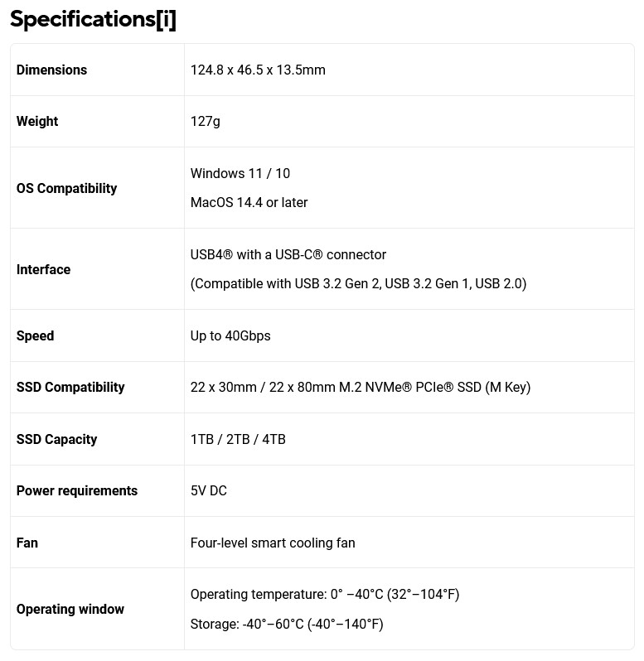Screen dimensions: 644x661
Task: Click the 127g weight value
Action: 206,122
